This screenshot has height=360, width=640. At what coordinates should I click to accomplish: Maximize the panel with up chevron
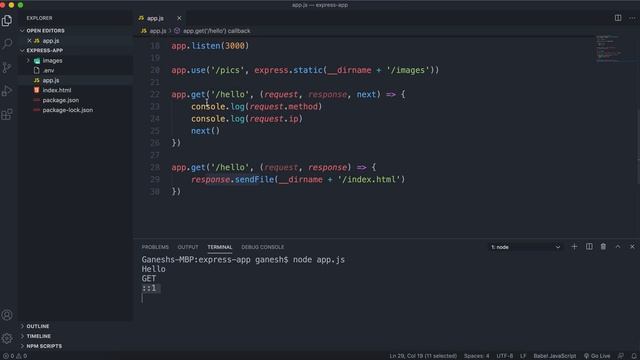[x=618, y=247]
